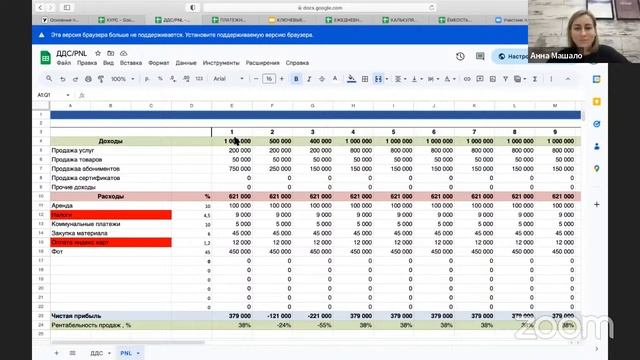Open the italic formatting button

(x=309, y=79)
